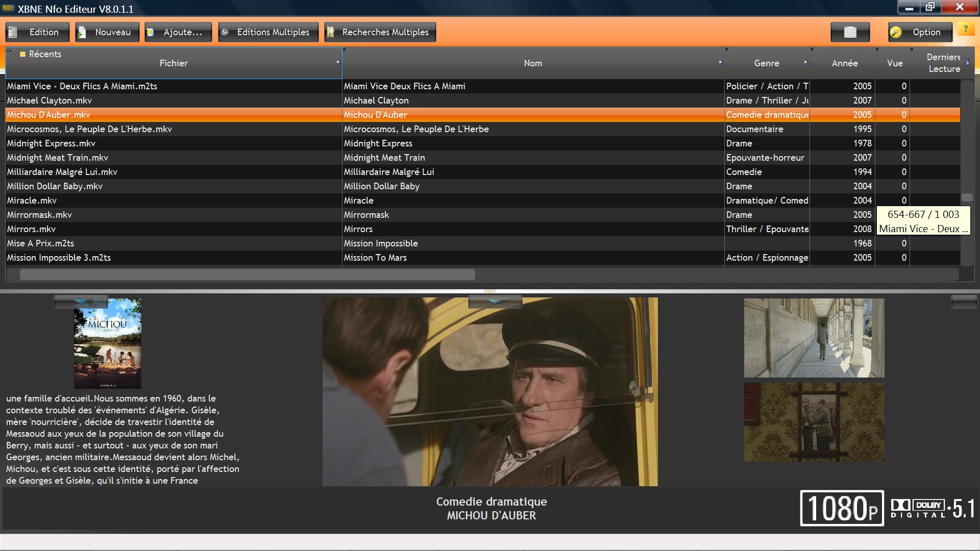
Task: Click the 1080p resolution badge
Action: [x=842, y=508]
